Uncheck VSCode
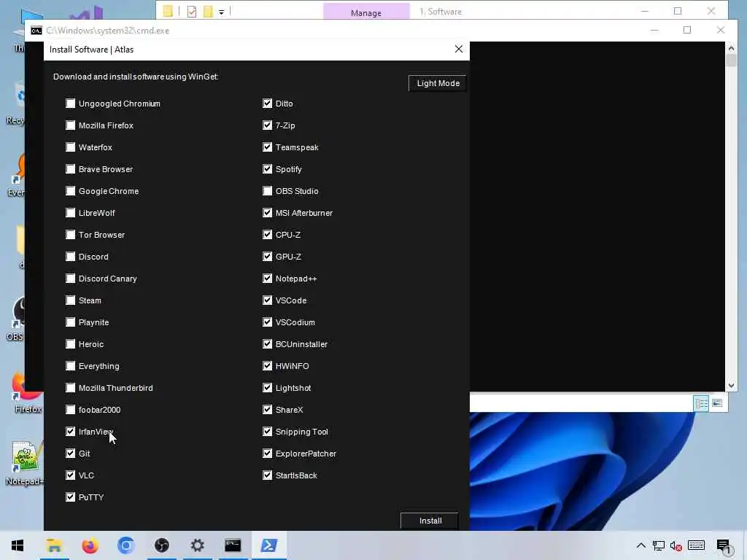The width and height of the screenshot is (747, 560). [267, 300]
